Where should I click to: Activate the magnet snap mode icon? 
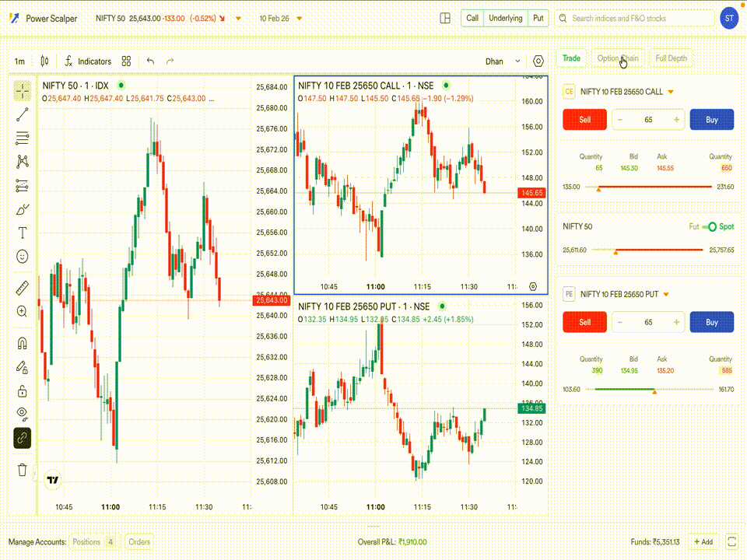22,343
